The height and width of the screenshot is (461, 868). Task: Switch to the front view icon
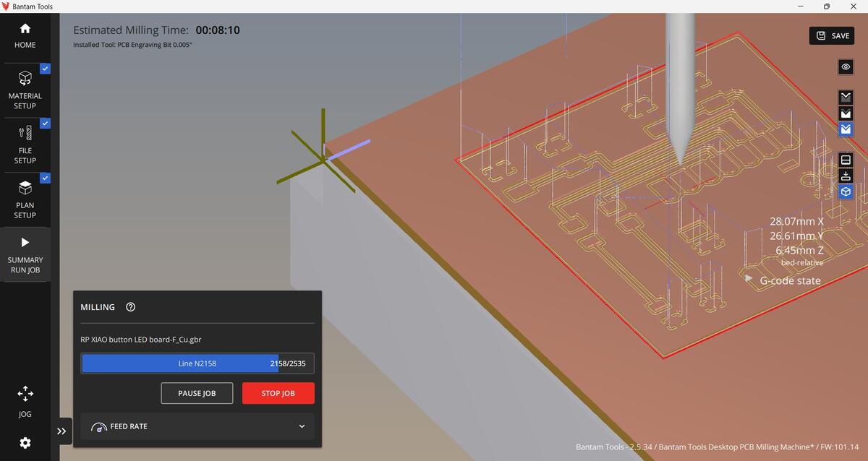tap(846, 160)
